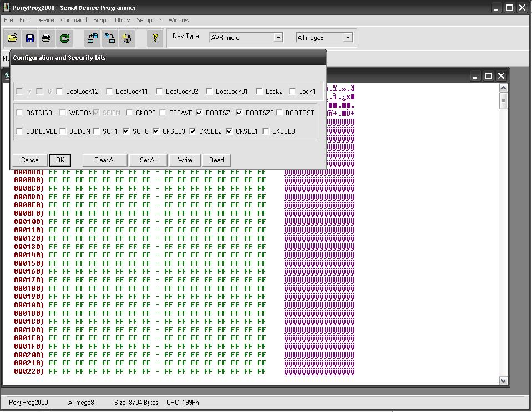Click the Read Device toolbar icon
The image size is (532, 412).
click(92, 38)
